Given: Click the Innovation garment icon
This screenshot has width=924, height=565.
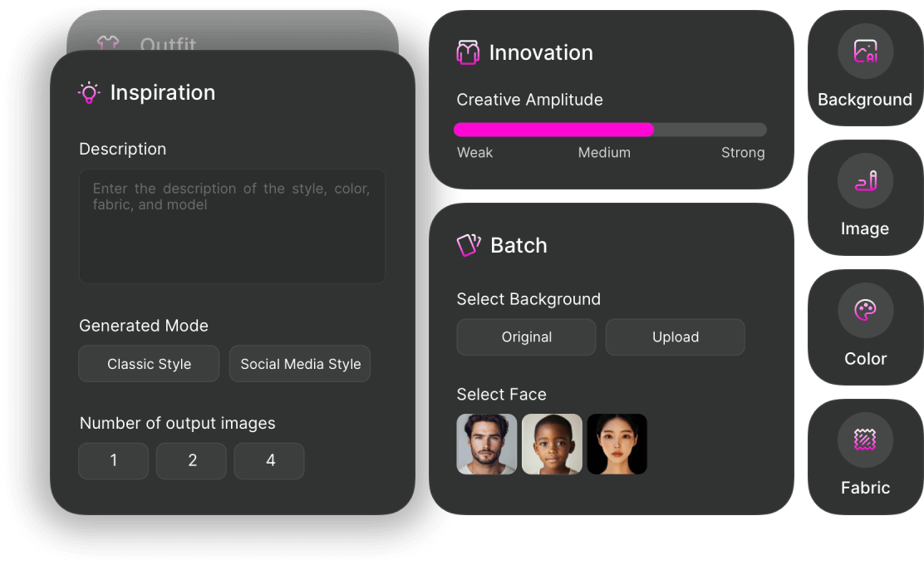Looking at the screenshot, I should tap(468, 52).
